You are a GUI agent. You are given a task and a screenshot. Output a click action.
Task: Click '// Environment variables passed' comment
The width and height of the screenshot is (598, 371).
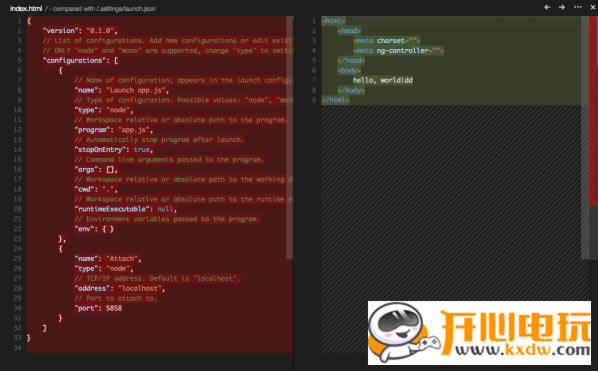(x=167, y=219)
